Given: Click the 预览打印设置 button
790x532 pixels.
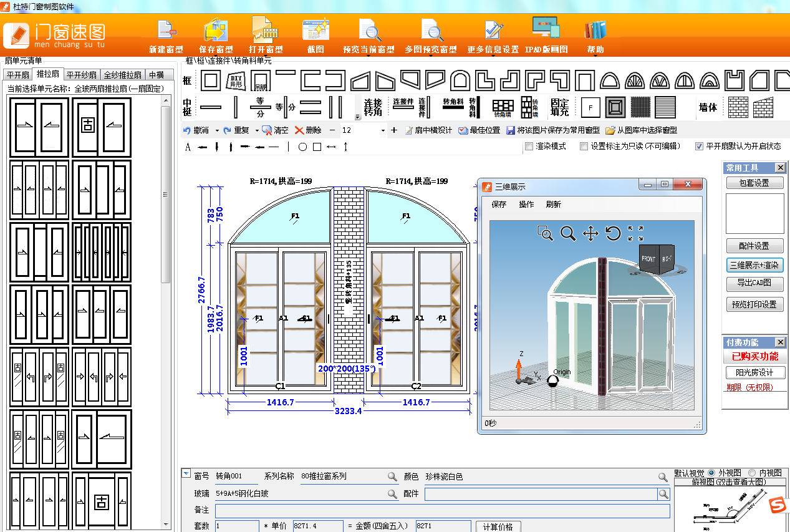Looking at the screenshot, I should [x=755, y=304].
